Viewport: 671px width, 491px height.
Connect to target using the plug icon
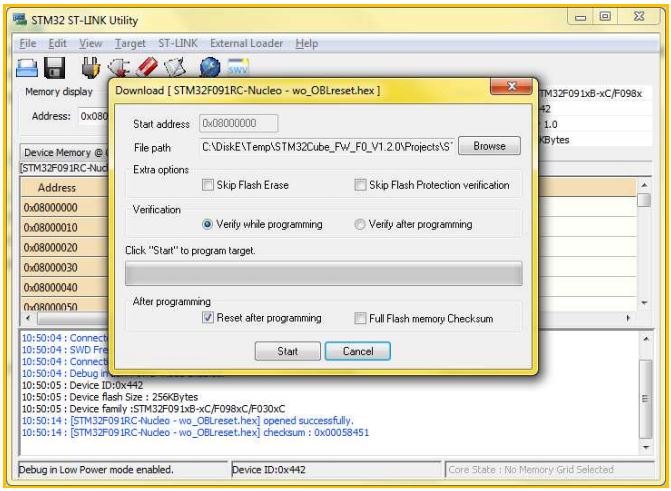pyautogui.click(x=91, y=68)
